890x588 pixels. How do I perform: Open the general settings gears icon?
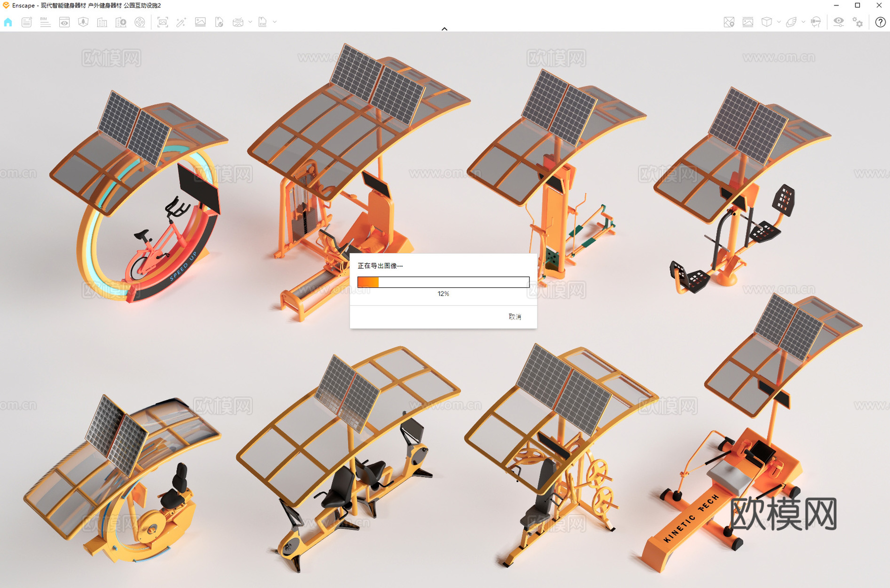(857, 22)
